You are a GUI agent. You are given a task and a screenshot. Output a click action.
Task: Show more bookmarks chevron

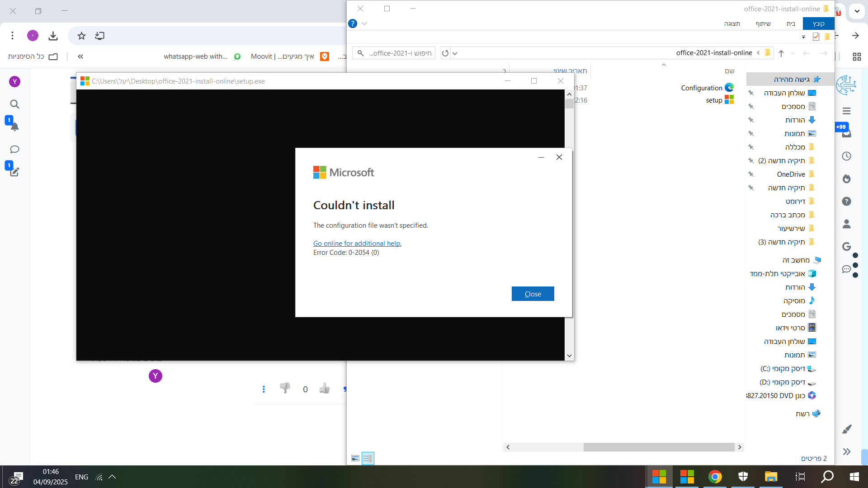click(x=80, y=56)
